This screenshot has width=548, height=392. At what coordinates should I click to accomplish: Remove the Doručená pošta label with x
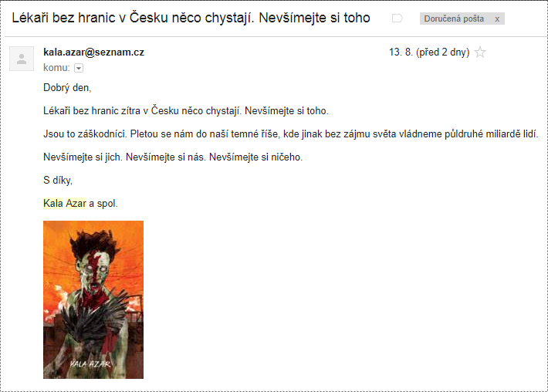pos(497,19)
